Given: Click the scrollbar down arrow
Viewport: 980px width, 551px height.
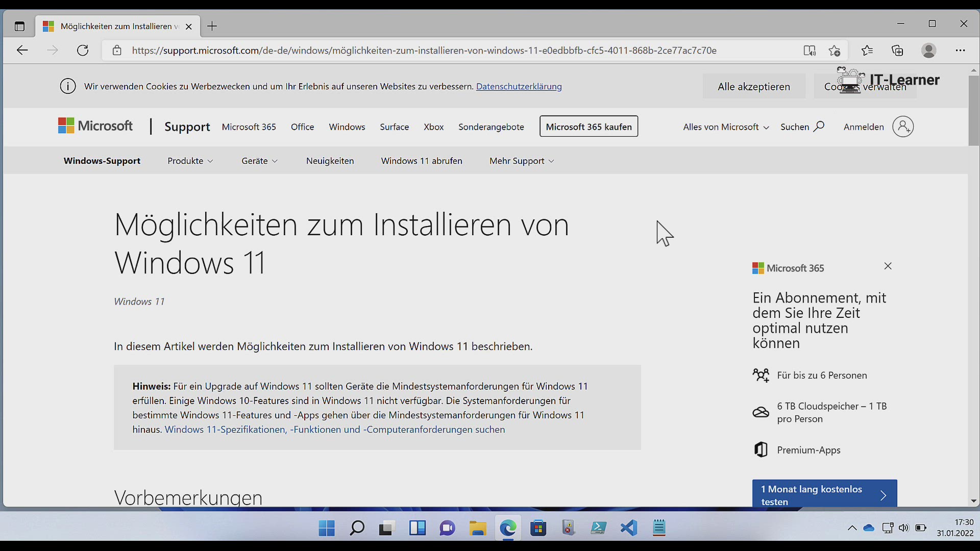Looking at the screenshot, I should [973, 502].
